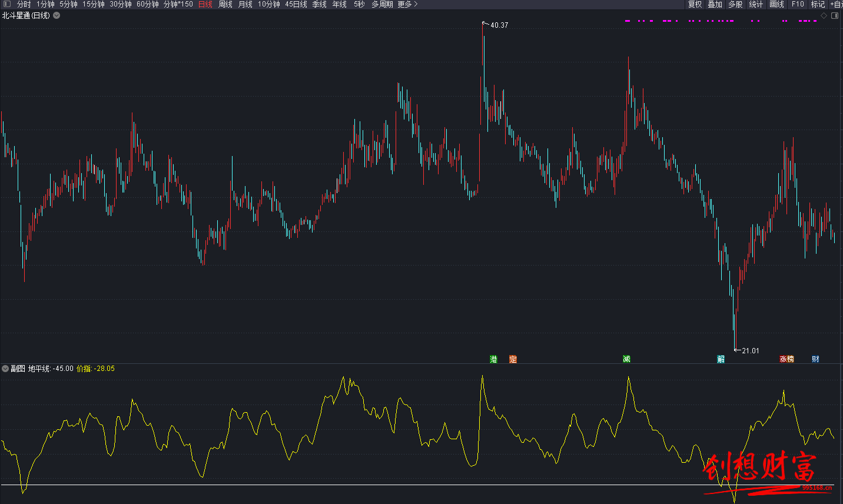The width and height of the screenshot is (843, 504).
Task: Click the +自选 add-to-watchlist button
Action: 836,4
